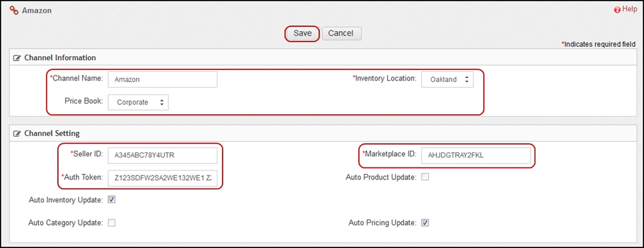Enable the Auto Product Update checkbox

pyautogui.click(x=425, y=177)
